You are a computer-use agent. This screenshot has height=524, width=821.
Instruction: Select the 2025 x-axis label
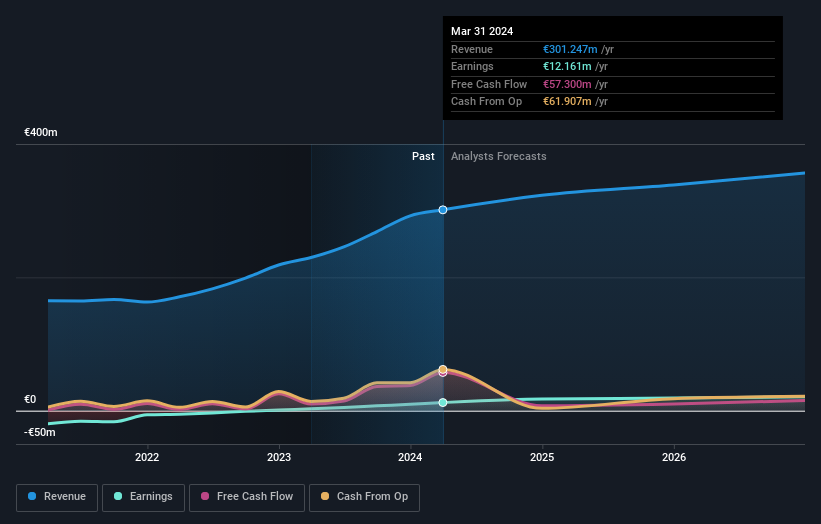coord(542,458)
